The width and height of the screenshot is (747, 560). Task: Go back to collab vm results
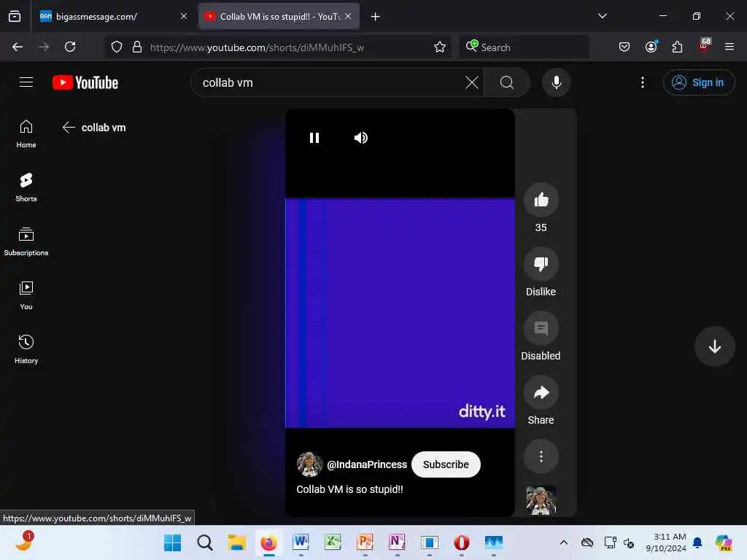tap(69, 127)
